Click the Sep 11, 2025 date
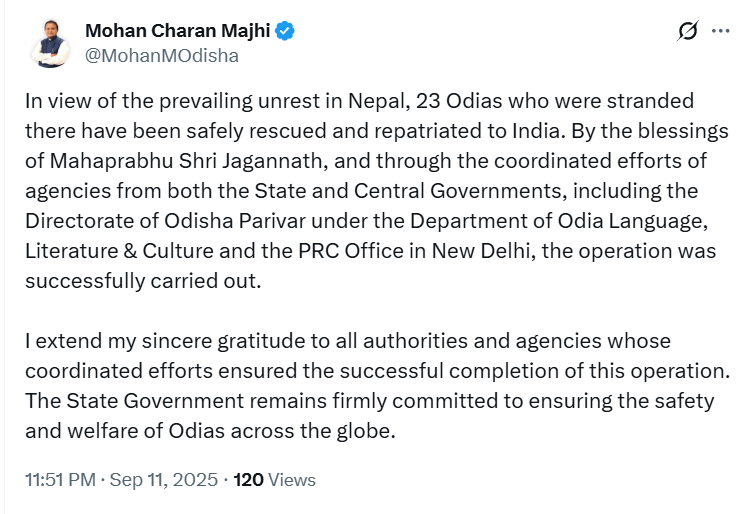Viewport: 751px width, 514px height. (x=162, y=480)
